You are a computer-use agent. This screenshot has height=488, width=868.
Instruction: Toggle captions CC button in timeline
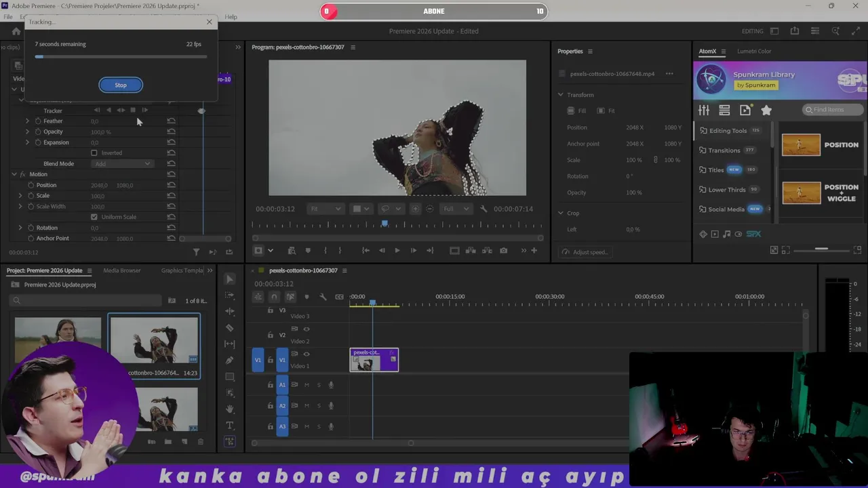pyautogui.click(x=339, y=297)
